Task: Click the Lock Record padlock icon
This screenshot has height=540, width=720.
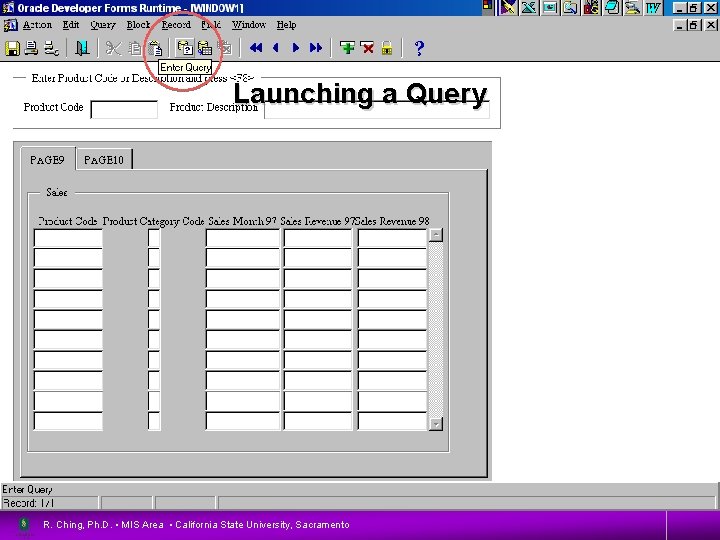Action: click(387, 48)
